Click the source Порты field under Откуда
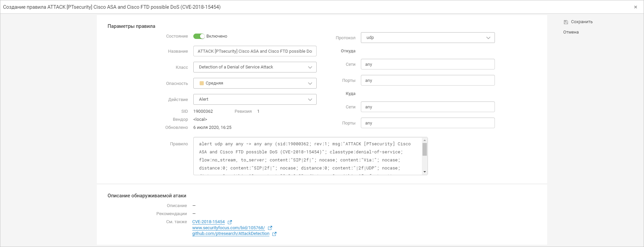The height and width of the screenshot is (247, 644). 428,80
